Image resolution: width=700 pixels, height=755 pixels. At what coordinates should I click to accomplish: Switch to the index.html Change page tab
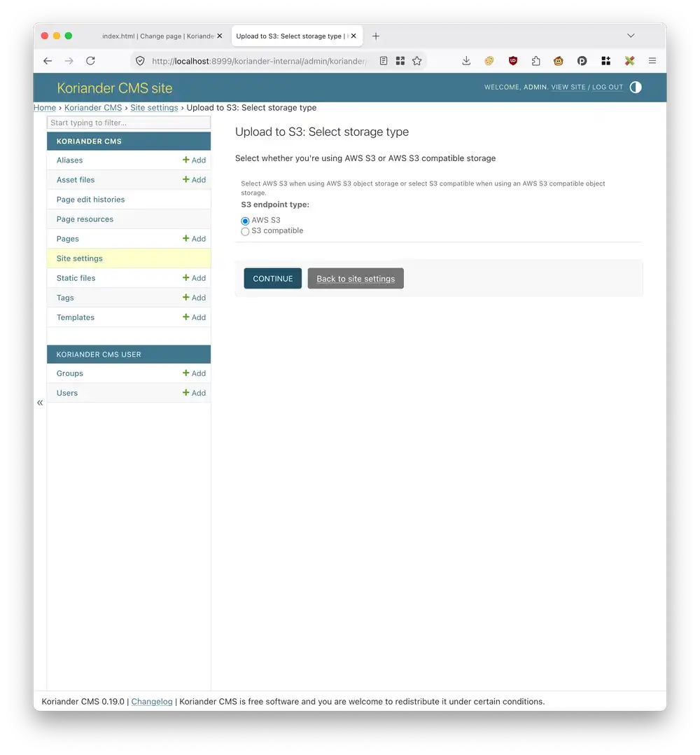click(x=157, y=36)
